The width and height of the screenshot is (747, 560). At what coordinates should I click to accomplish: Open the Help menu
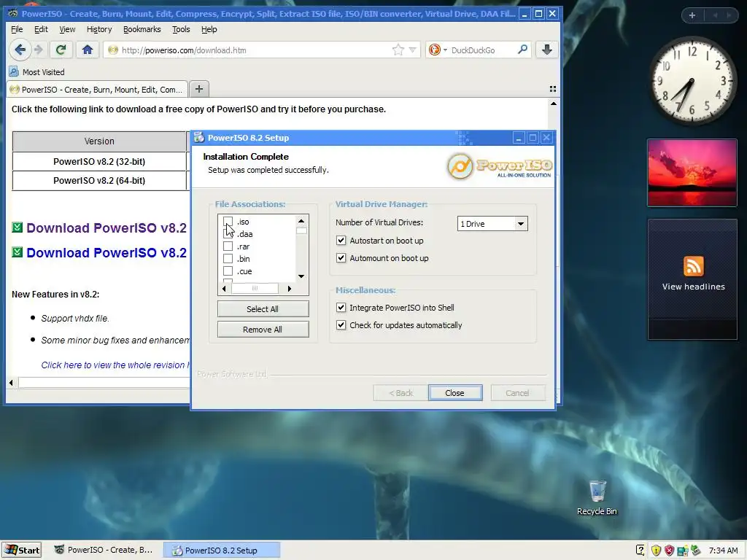pyautogui.click(x=209, y=29)
